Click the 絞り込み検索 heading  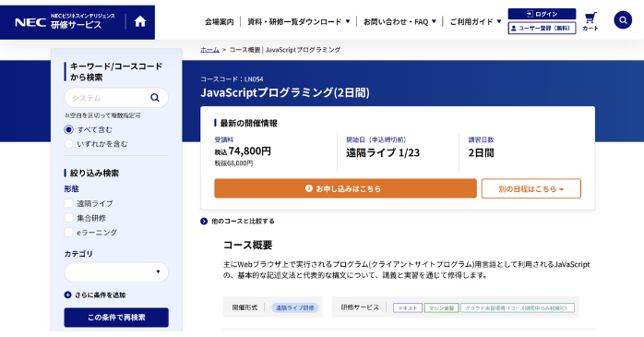[94, 173]
